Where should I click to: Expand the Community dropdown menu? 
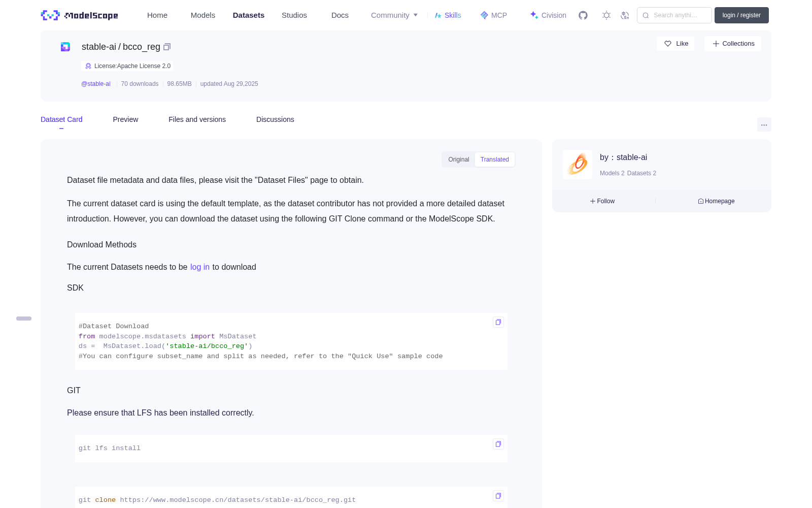pyautogui.click(x=394, y=15)
